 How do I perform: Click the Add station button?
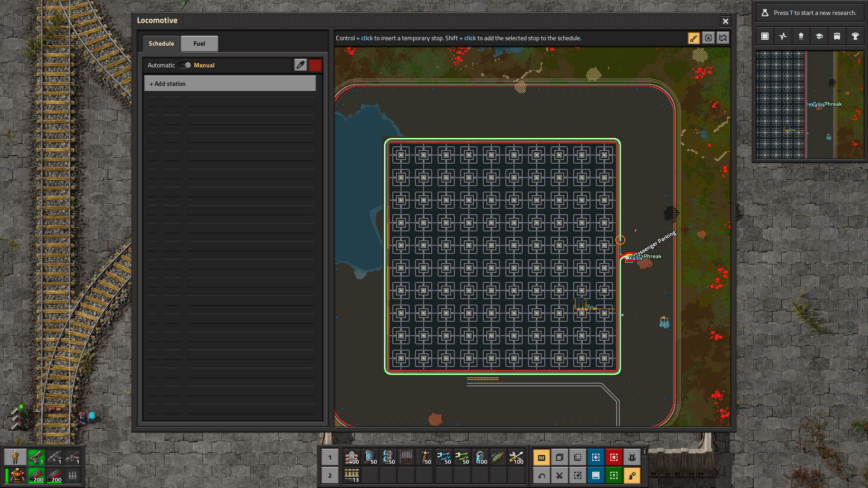click(230, 84)
